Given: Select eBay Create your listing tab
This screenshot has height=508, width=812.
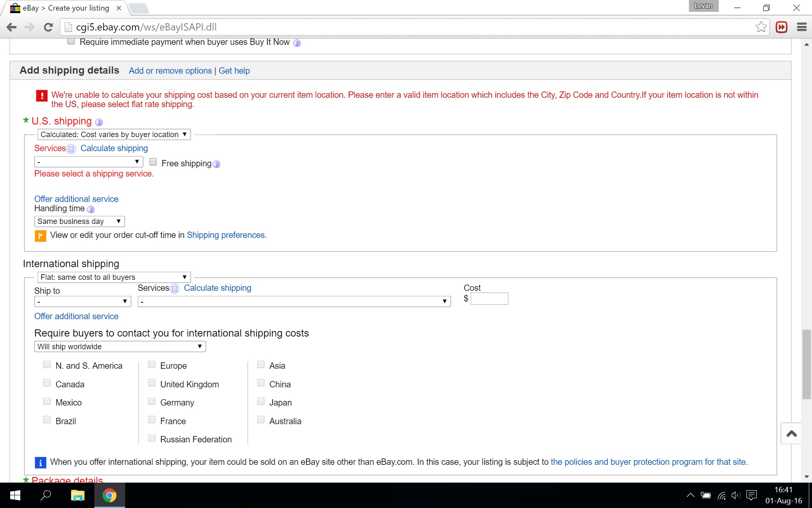Looking at the screenshot, I should [66, 8].
